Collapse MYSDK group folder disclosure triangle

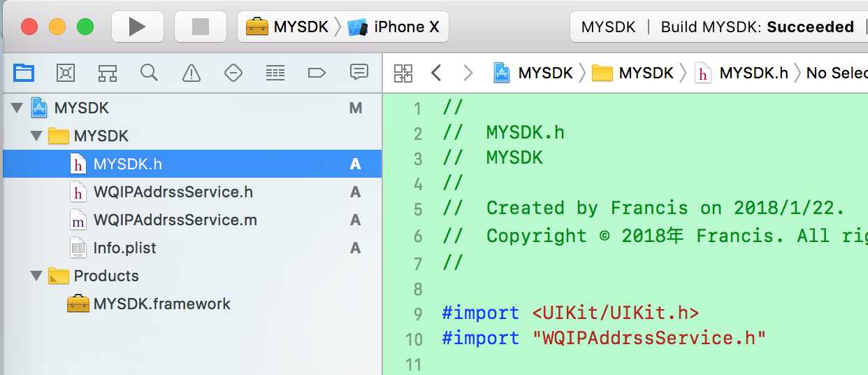click(36, 136)
